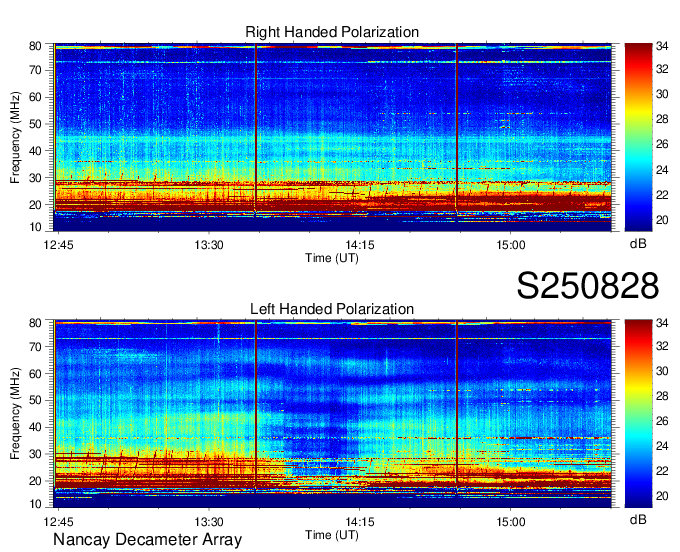This screenshot has width=680, height=552.
Task: Click the dB unit label under bottom colorbar
Action: click(638, 520)
